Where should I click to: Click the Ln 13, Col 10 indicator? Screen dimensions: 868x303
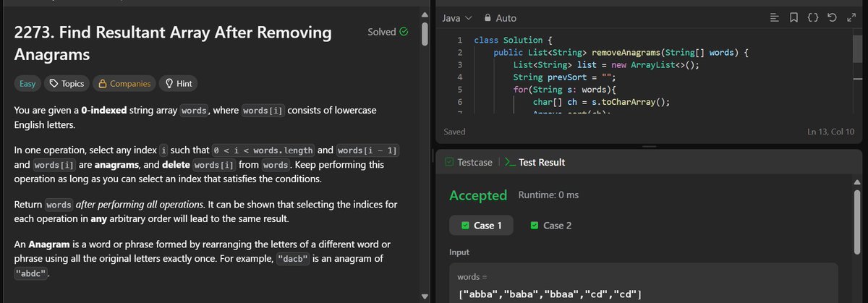tap(831, 132)
